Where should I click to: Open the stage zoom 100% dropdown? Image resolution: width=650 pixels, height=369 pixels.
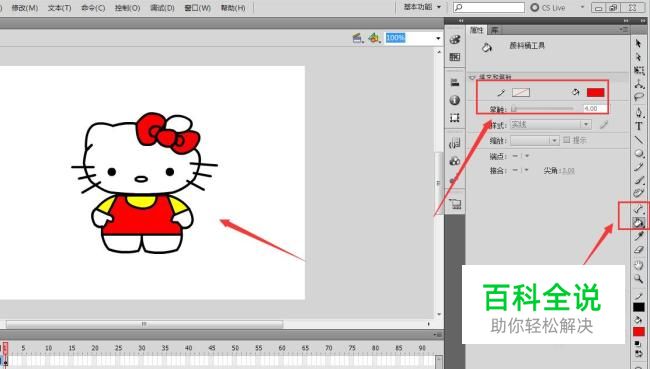tap(438, 38)
